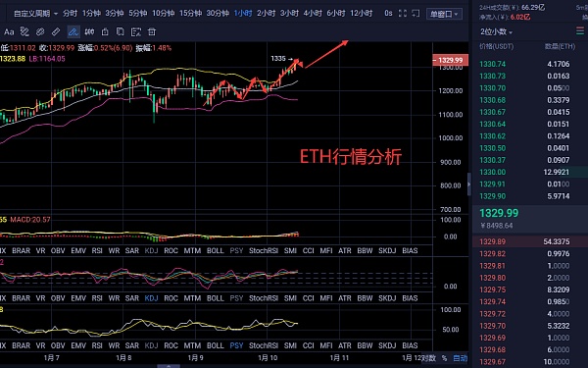Switch to 3小时 timeframe

tap(289, 14)
